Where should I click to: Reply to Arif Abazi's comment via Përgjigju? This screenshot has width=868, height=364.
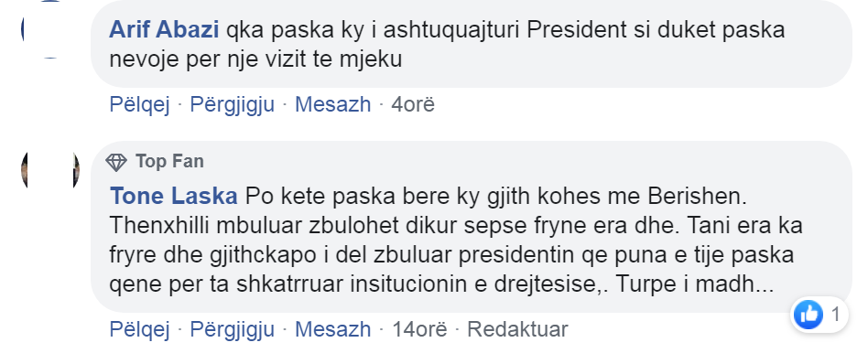coord(232,104)
